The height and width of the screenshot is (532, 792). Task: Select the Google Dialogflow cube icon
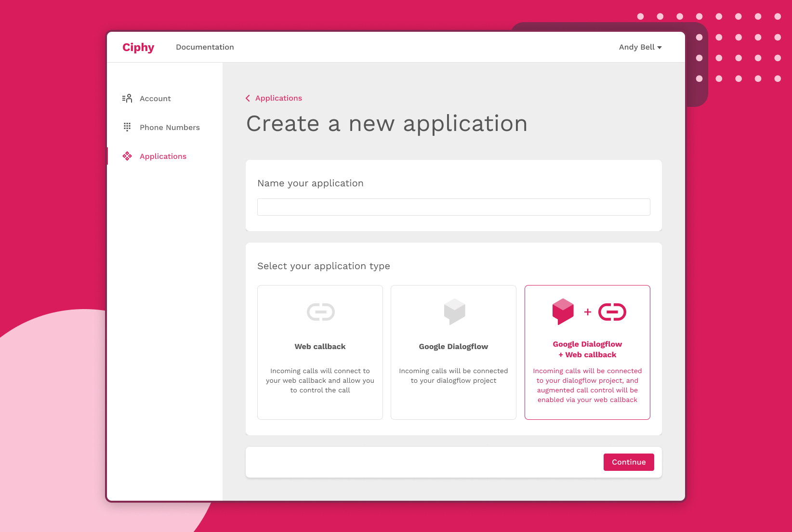(x=453, y=311)
